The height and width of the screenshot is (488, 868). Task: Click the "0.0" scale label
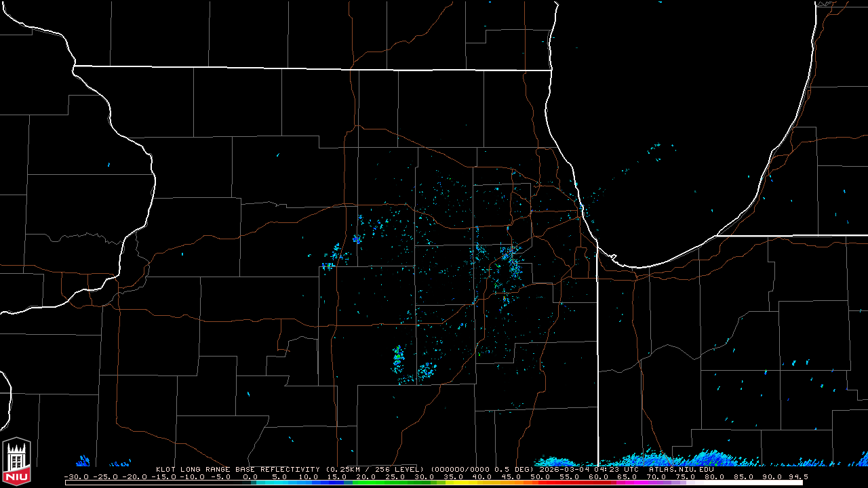click(x=251, y=476)
